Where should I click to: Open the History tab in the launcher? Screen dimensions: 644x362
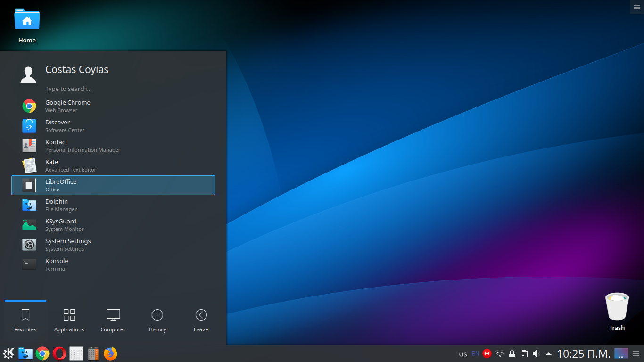tap(157, 320)
